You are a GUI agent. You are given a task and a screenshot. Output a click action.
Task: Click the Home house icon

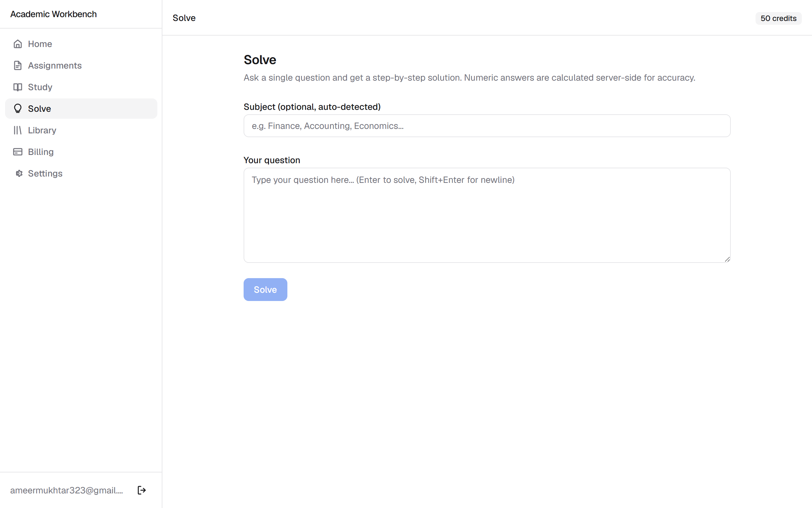(x=18, y=44)
